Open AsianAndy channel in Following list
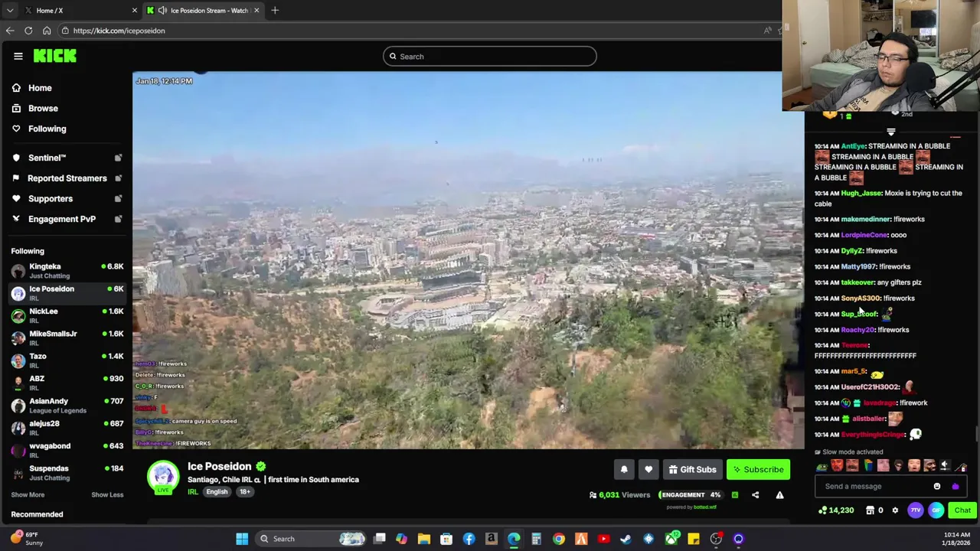The width and height of the screenshot is (980, 551). click(67, 405)
